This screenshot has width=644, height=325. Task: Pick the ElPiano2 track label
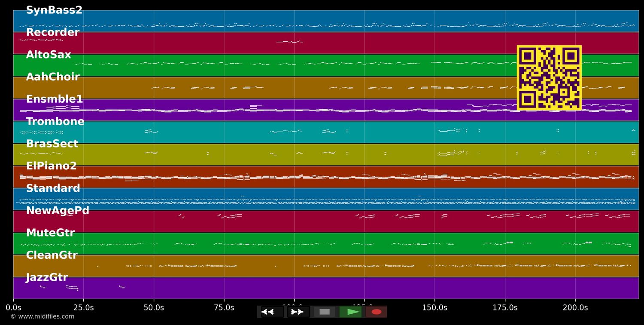pos(52,166)
